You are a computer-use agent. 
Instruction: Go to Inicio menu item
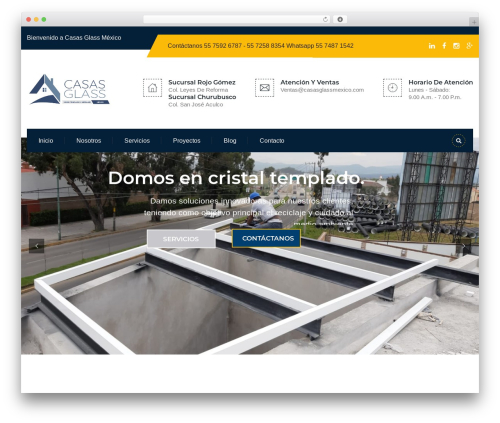click(46, 141)
